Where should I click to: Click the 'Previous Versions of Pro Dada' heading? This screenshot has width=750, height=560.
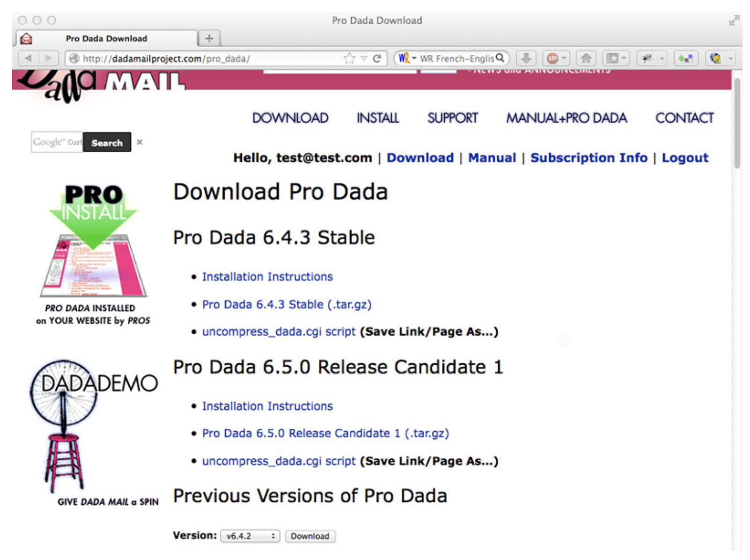310,495
